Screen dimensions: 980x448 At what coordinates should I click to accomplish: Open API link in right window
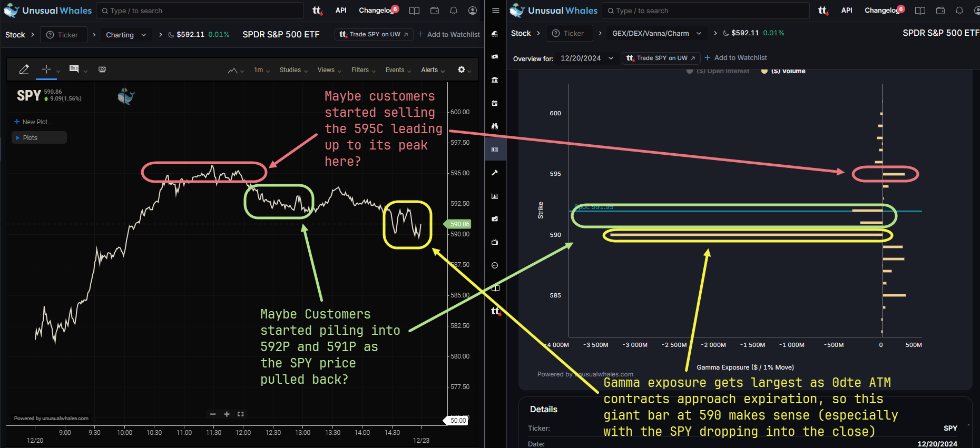[847, 10]
